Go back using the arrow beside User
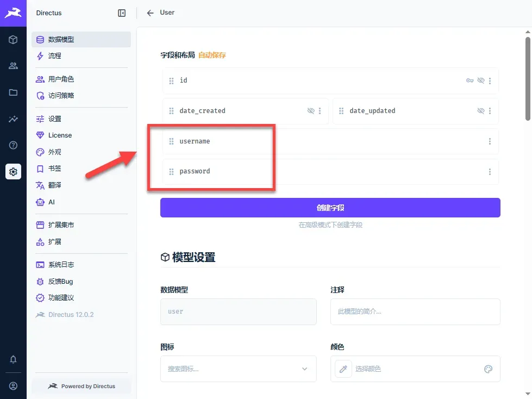532x399 pixels. [x=150, y=13]
